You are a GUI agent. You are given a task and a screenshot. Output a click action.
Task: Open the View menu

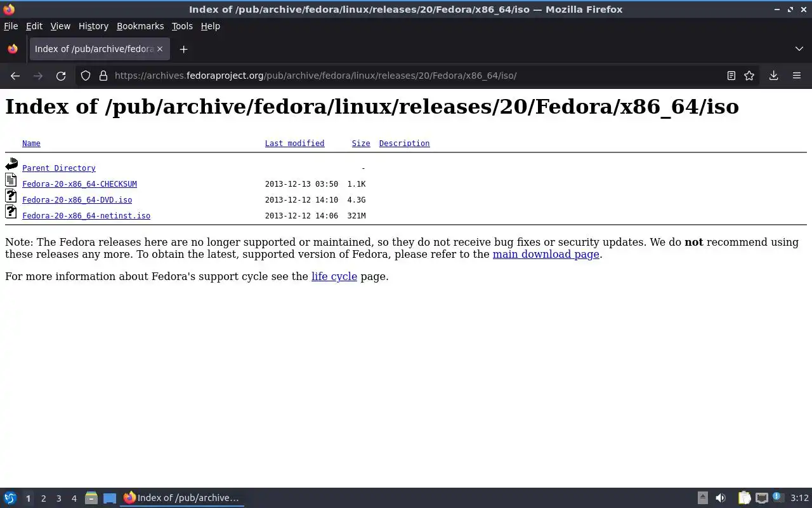coord(60,26)
